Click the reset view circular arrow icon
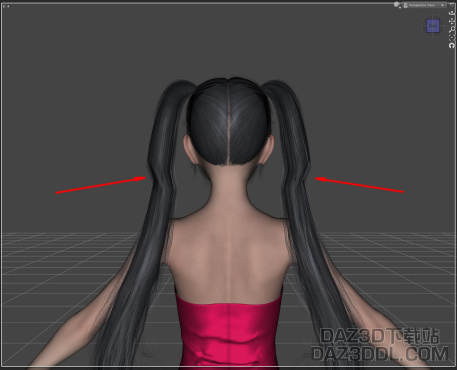The image size is (457, 370). (x=452, y=45)
